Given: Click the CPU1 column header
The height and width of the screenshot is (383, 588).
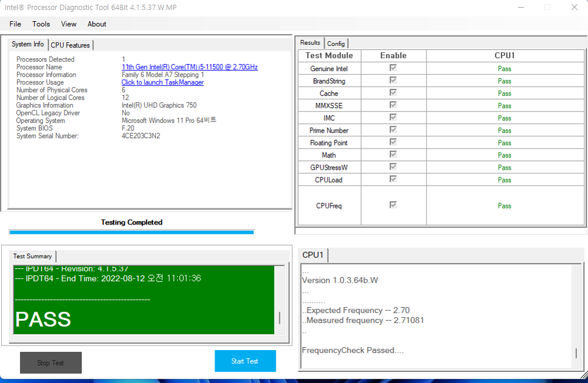Looking at the screenshot, I should 505,55.
